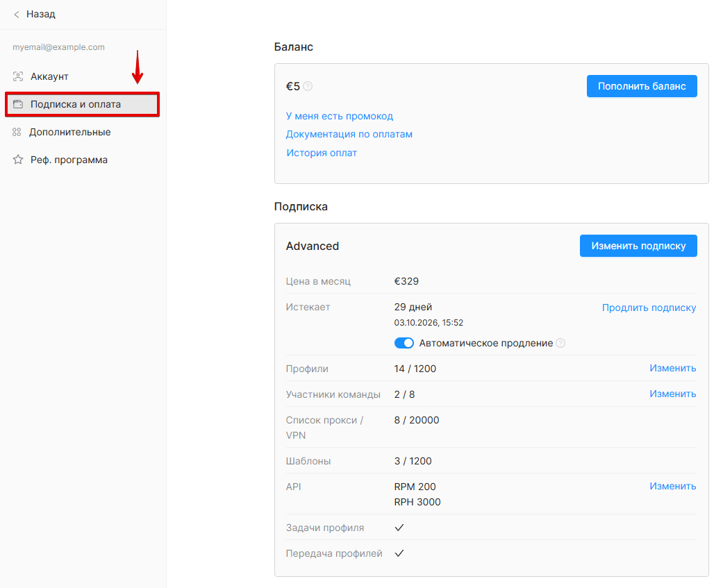Click the star icon for Реф. программа

coord(18,160)
